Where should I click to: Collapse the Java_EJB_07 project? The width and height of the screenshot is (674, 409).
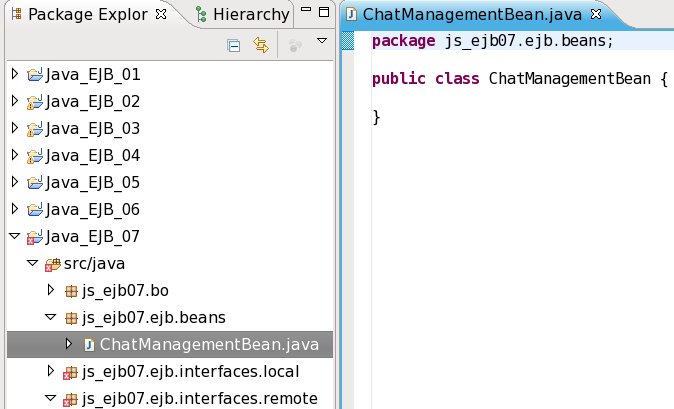click(x=14, y=237)
